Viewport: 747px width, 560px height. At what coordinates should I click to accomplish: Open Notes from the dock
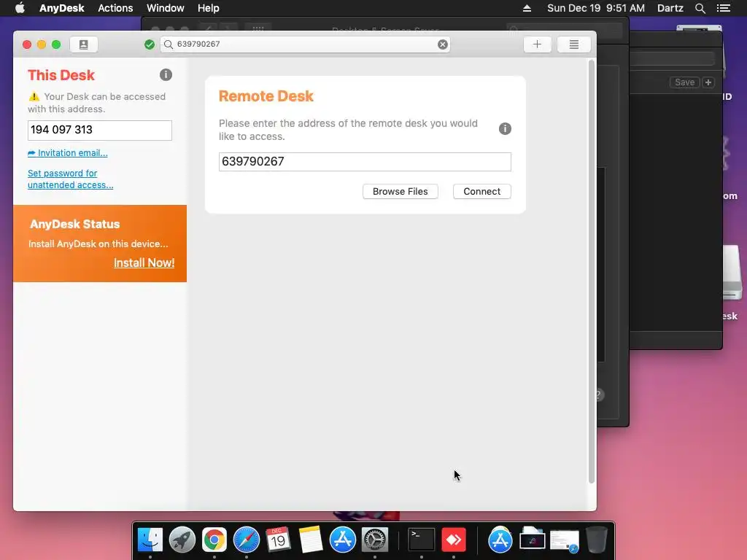tap(311, 540)
